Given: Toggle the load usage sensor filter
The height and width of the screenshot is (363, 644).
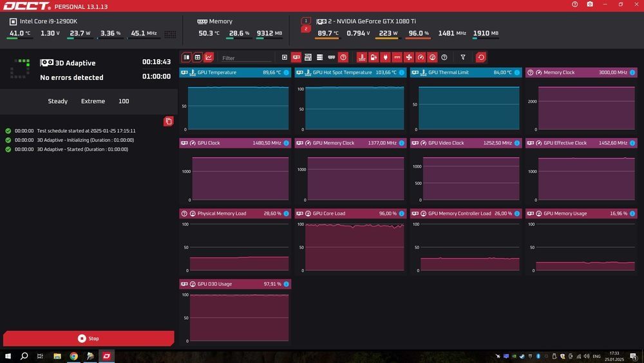Looking at the screenshot, I should coord(433,57).
